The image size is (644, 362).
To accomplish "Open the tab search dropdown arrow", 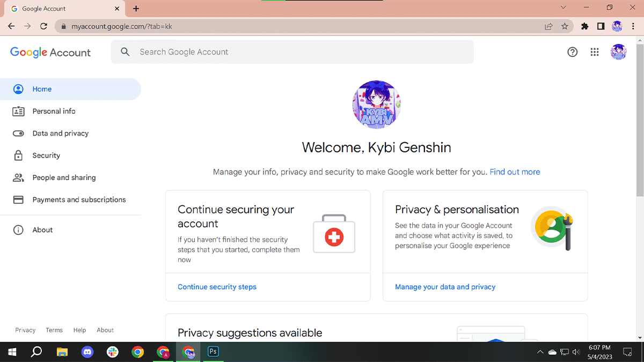I will [563, 8].
